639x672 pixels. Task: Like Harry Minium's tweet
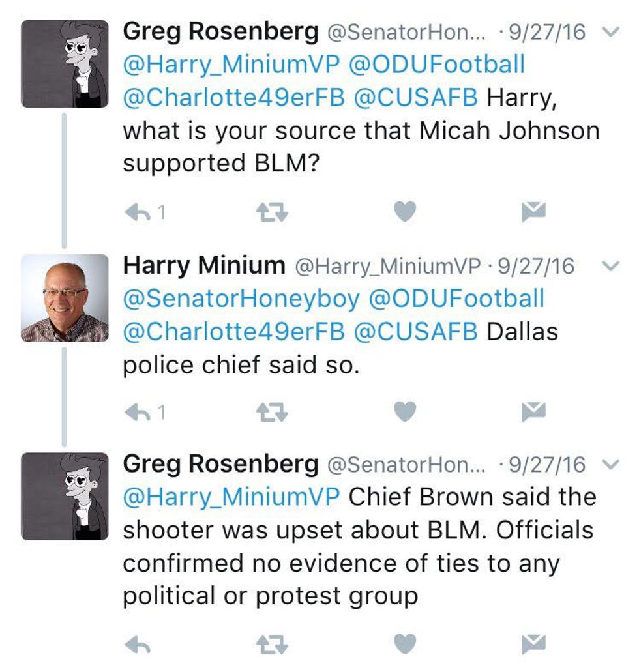(404, 412)
